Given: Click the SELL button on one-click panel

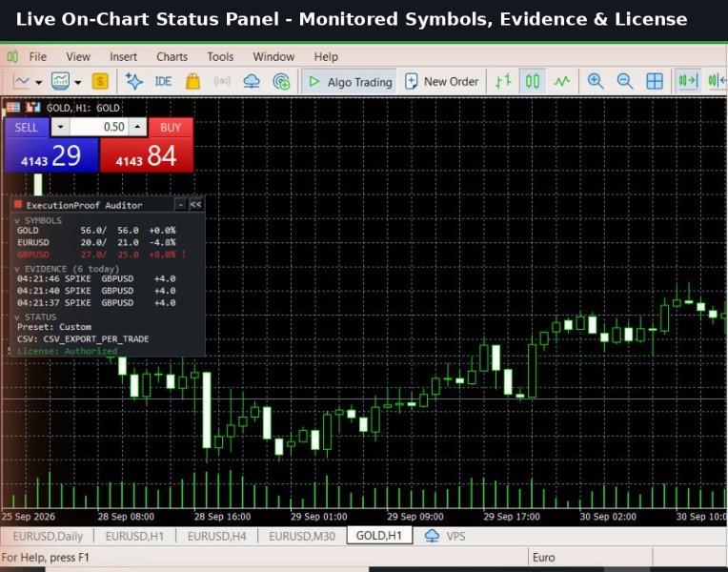Looking at the screenshot, I should (26, 128).
